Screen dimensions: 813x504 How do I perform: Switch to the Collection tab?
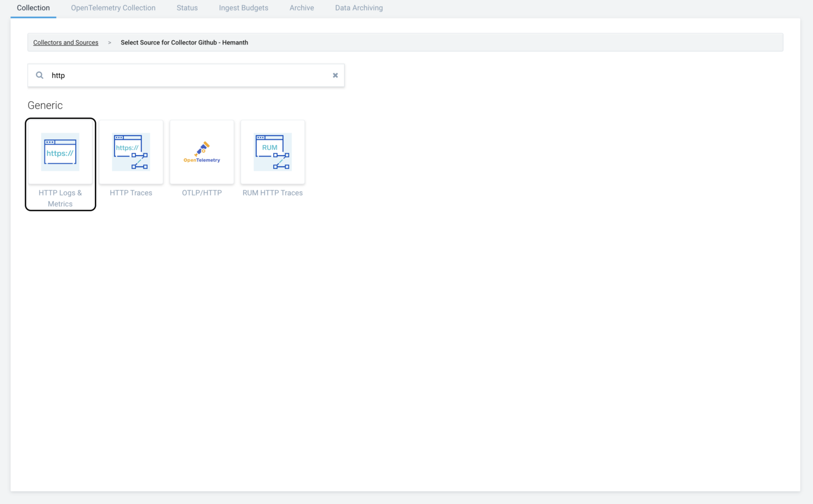pyautogui.click(x=33, y=8)
